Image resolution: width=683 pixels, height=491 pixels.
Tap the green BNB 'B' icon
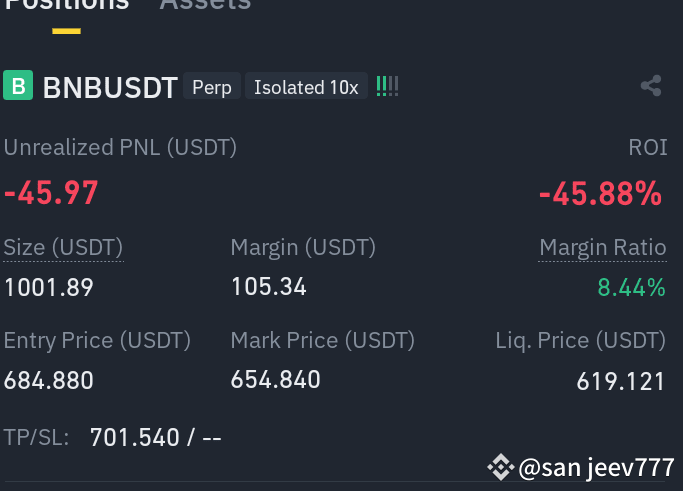click(x=18, y=85)
